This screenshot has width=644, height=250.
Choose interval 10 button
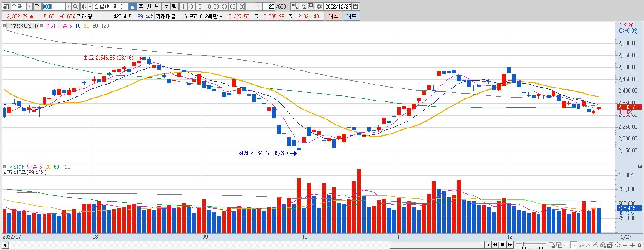click(208, 6)
